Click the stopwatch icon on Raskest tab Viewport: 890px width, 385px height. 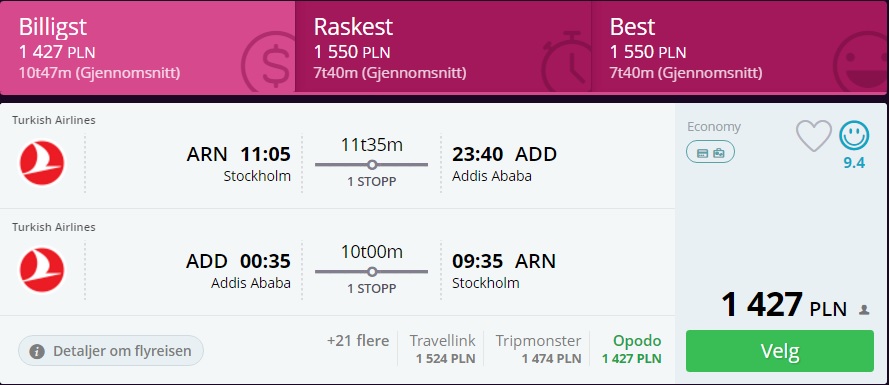(x=566, y=61)
